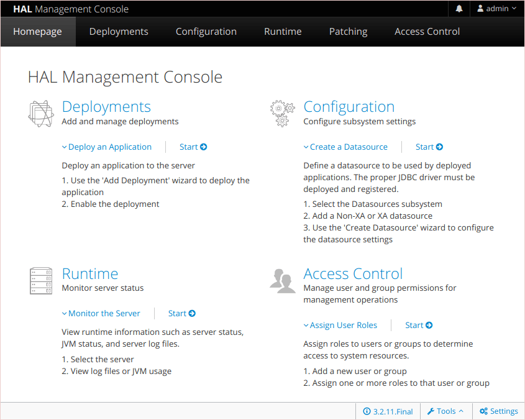Viewport: 525px width, 420px height.
Task: Click the text 'View log files or JVM usage'
Action: pos(121,372)
